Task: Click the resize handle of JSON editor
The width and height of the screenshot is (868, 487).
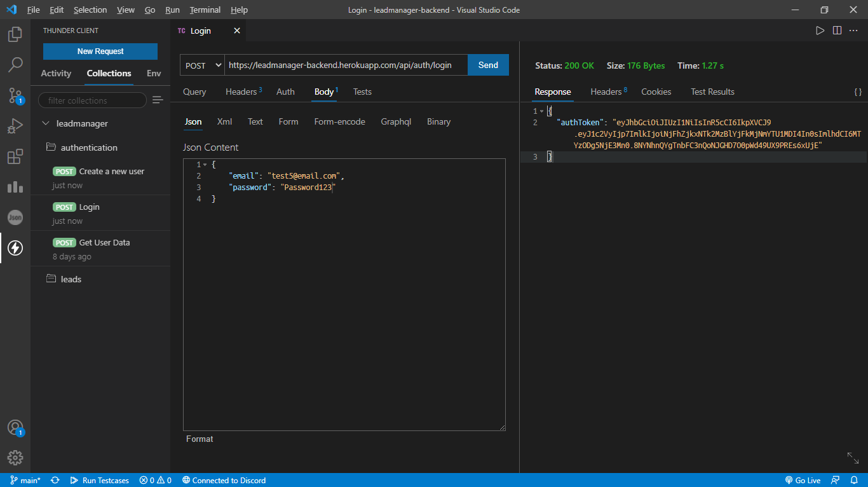Action: (x=502, y=427)
